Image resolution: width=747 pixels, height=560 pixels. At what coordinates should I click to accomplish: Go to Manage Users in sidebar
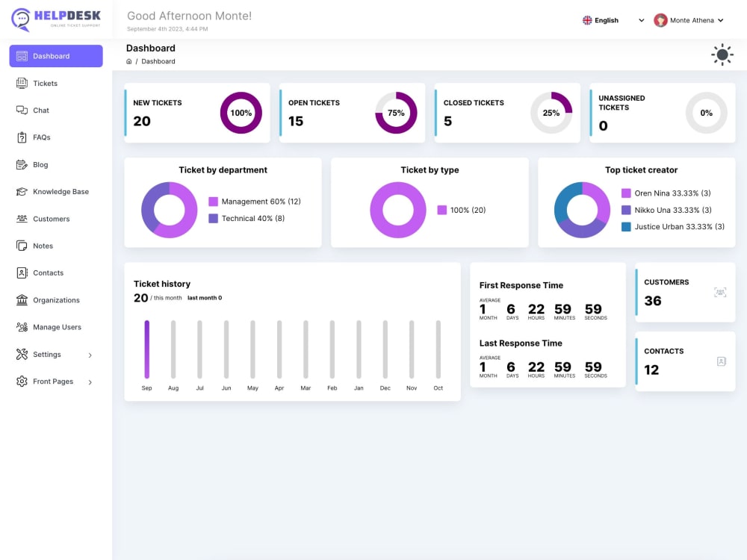click(56, 327)
